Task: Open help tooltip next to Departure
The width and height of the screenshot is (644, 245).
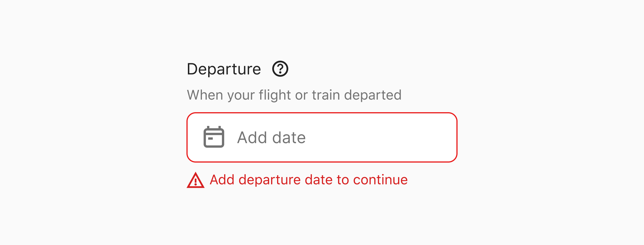Action: pos(280,69)
